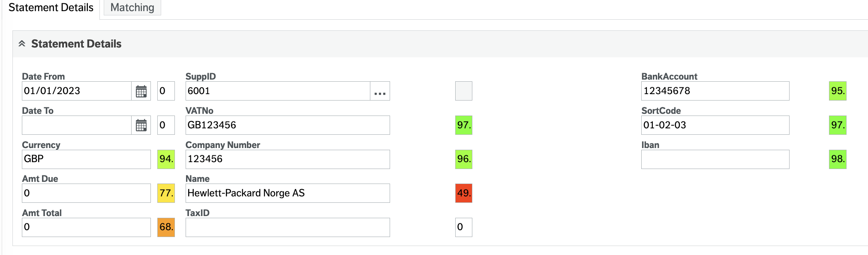868x255 pixels.
Task: Open the Date To calendar picker
Action: pos(141,125)
